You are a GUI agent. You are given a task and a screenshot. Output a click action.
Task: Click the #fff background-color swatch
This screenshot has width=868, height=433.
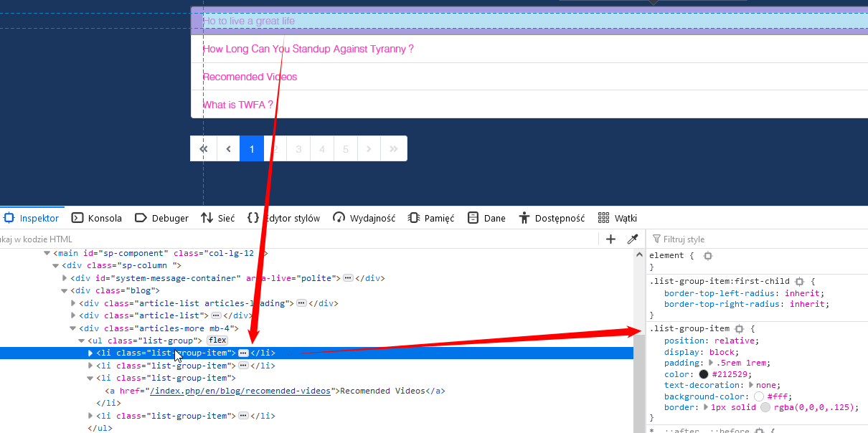759,396
